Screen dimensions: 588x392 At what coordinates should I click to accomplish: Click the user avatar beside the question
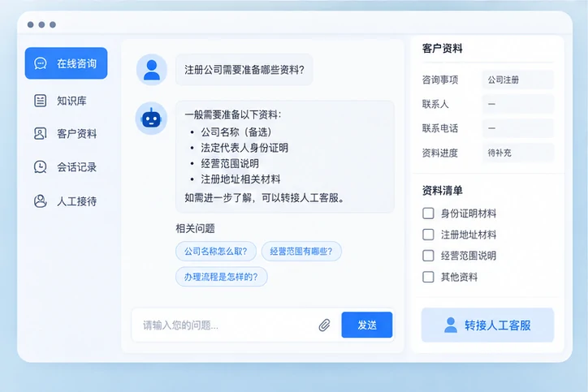152,70
